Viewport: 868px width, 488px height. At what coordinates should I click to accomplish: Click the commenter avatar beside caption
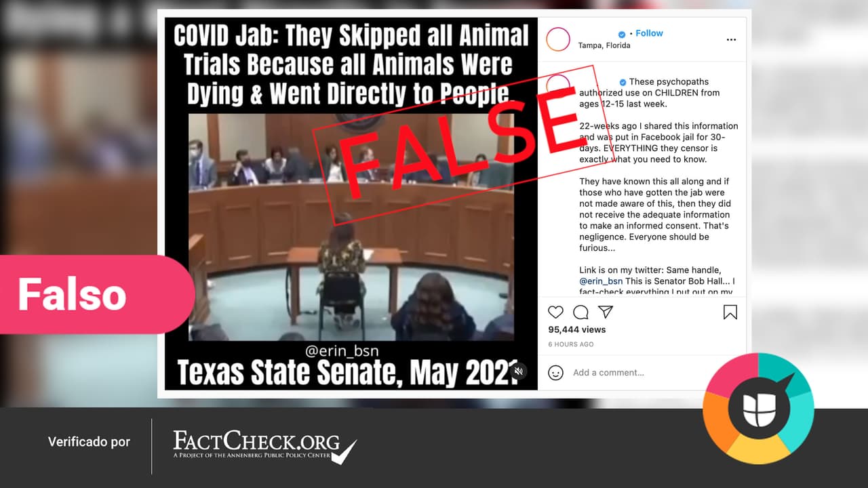(558, 86)
